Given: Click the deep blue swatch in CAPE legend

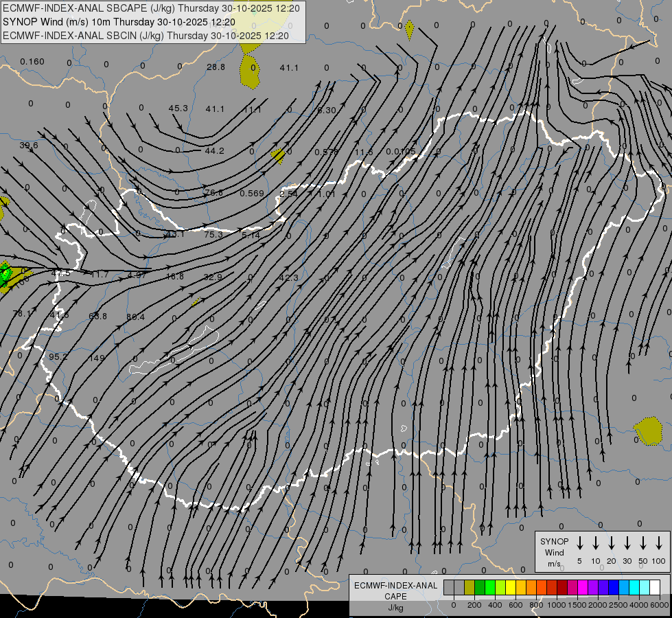Looking at the screenshot, I should click(x=614, y=588).
